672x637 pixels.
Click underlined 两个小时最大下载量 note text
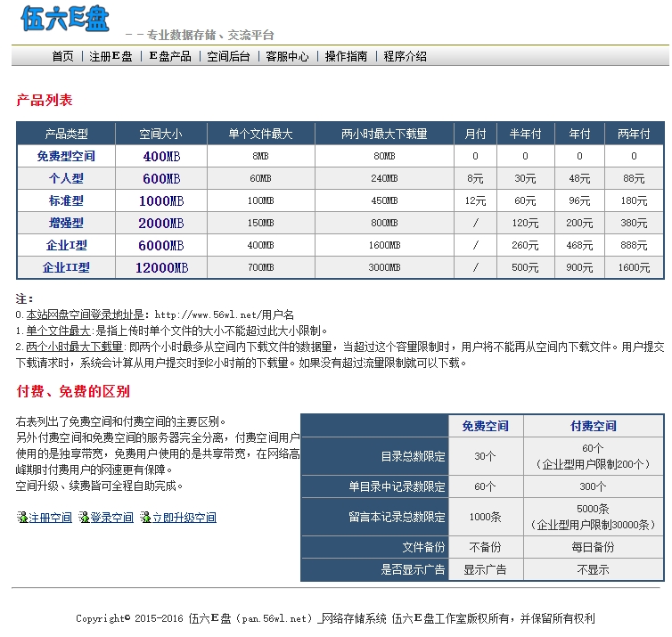pyautogui.click(x=74, y=347)
